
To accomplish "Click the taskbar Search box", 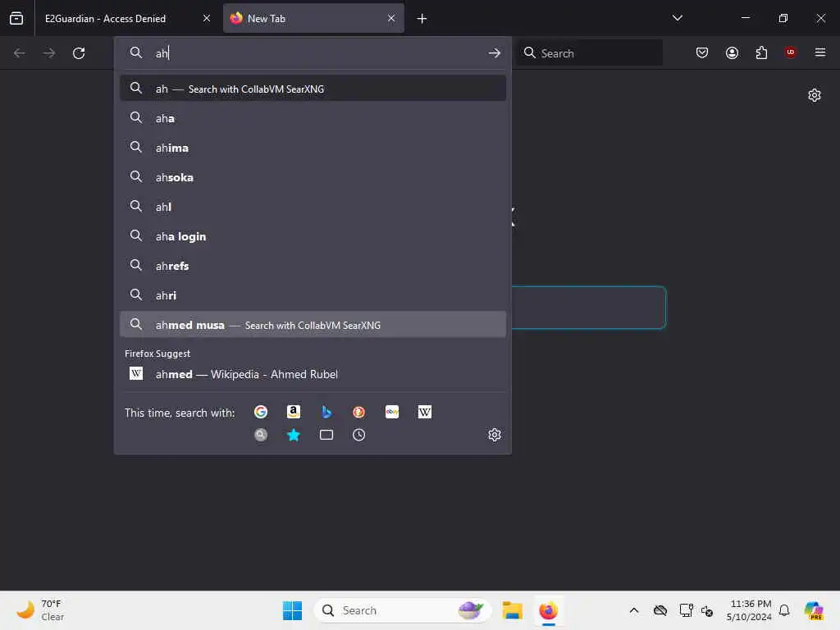I will coord(402,610).
